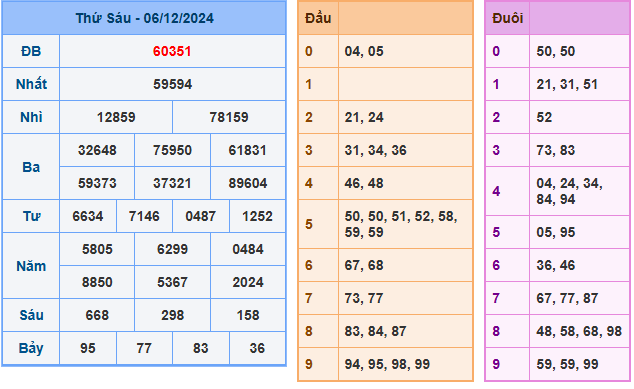This screenshot has width=634, height=389.
Task: Click Đuôi values '73, 83'
Action: (x=556, y=150)
